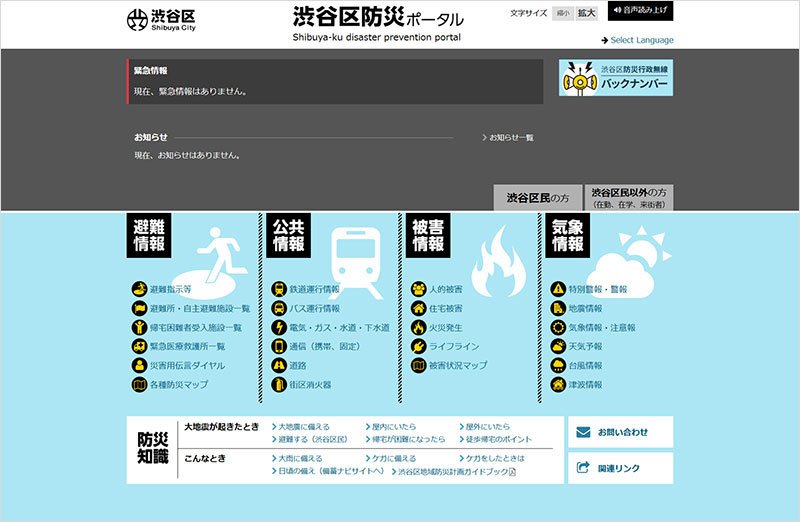Click the 道路 road icon
The width and height of the screenshot is (800, 522).
pos(279,365)
